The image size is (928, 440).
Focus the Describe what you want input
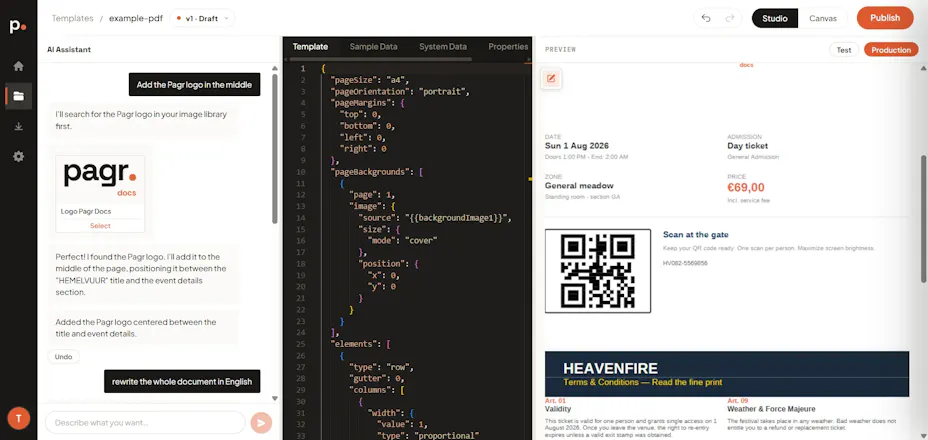145,422
